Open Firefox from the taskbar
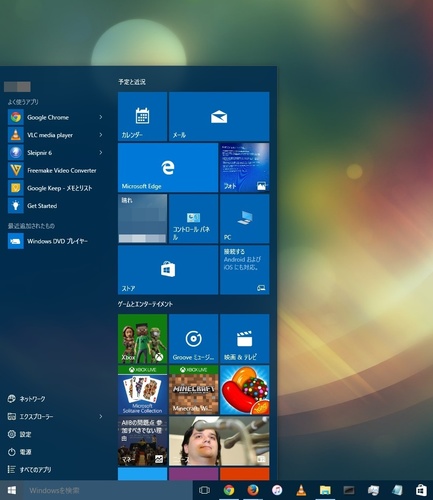The width and height of the screenshot is (433, 500). tap(253, 490)
